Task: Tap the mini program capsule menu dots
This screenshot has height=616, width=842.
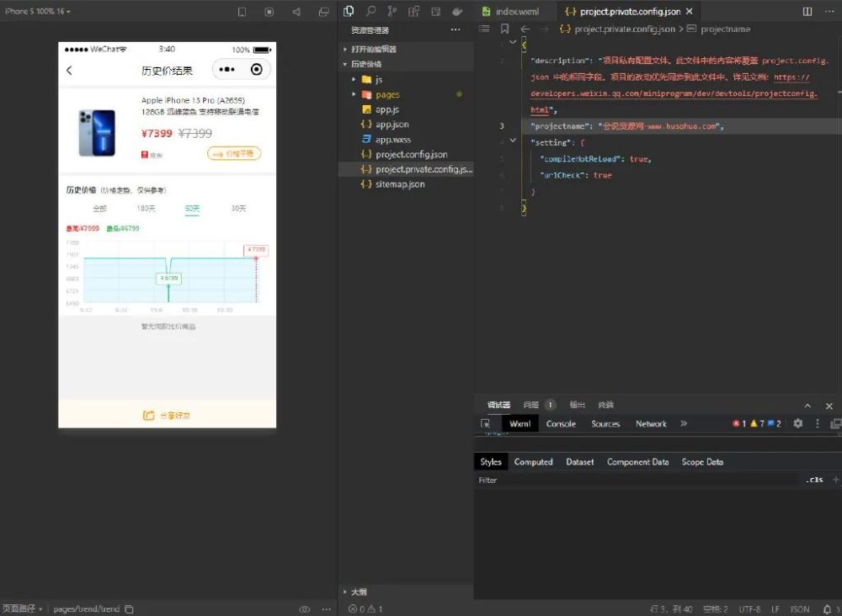Action: coord(226,69)
